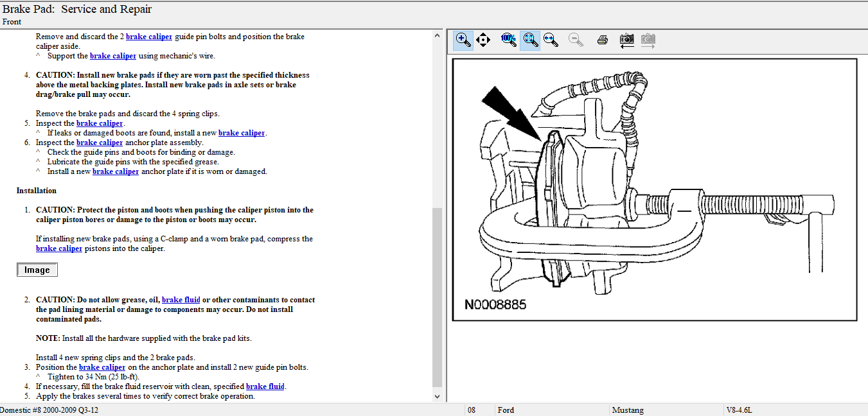The height and width of the screenshot is (416, 868).
Task: Print the diagram with the printer icon
Action: (x=602, y=40)
